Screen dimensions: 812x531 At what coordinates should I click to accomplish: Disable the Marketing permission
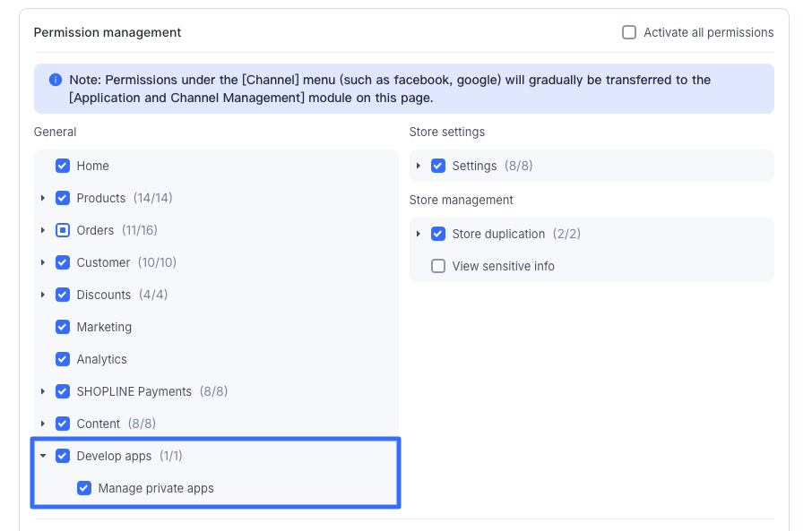(63, 327)
